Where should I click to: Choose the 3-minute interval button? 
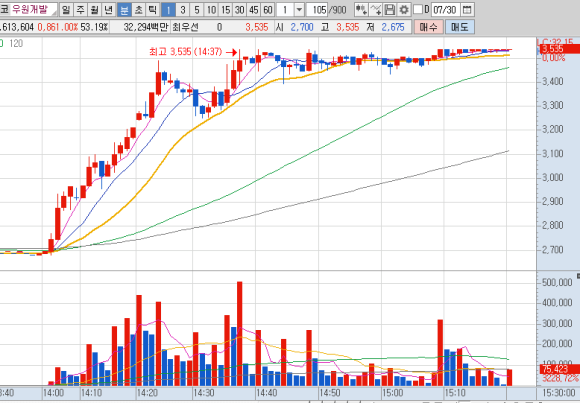[x=183, y=10]
